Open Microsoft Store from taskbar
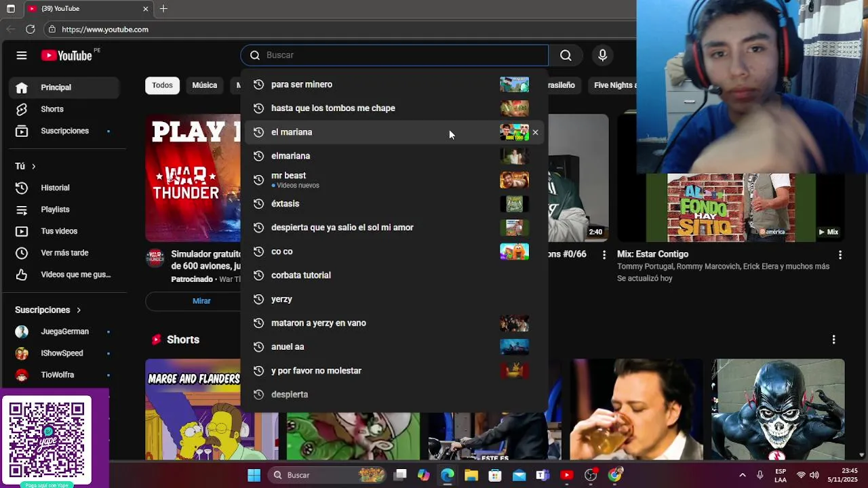 (495, 475)
